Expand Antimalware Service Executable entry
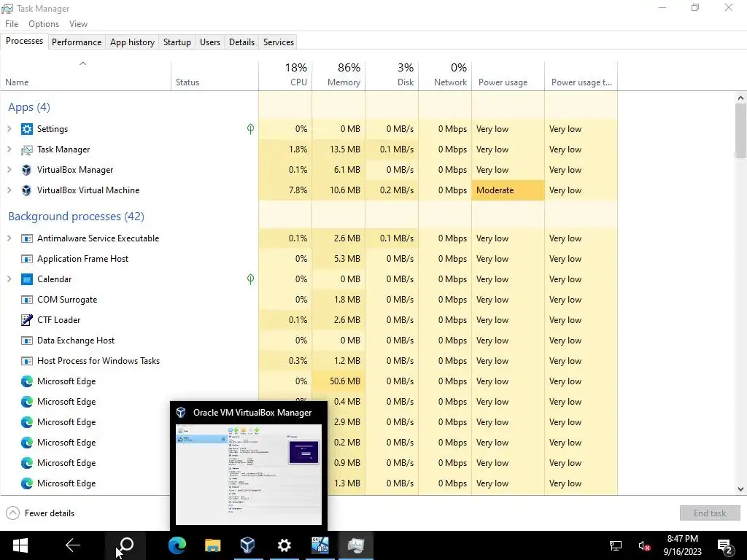The image size is (747, 560). [x=9, y=238]
